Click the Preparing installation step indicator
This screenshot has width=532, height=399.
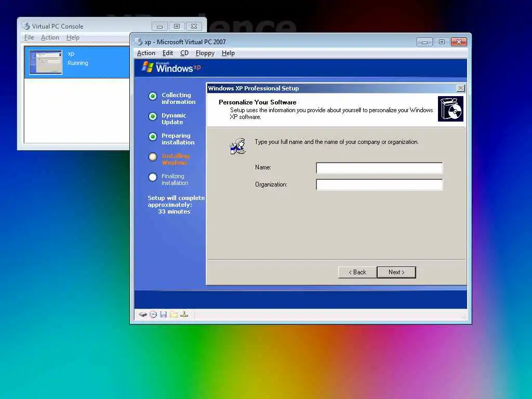coord(153,137)
